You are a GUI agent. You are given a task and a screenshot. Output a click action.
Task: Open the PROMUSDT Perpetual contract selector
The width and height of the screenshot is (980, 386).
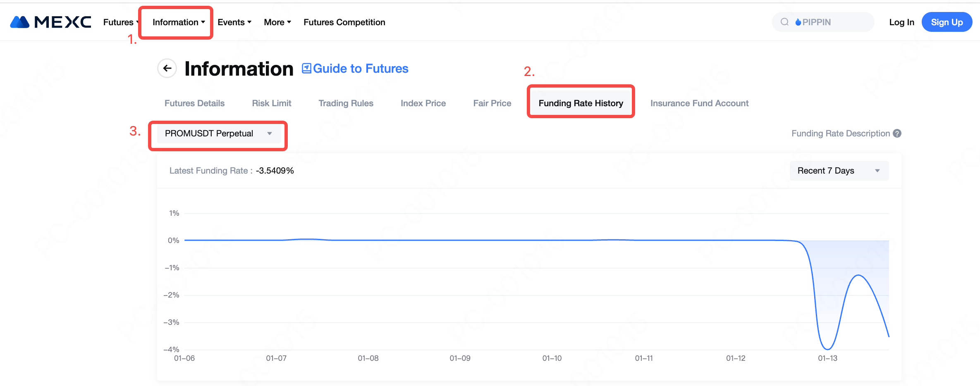(218, 133)
